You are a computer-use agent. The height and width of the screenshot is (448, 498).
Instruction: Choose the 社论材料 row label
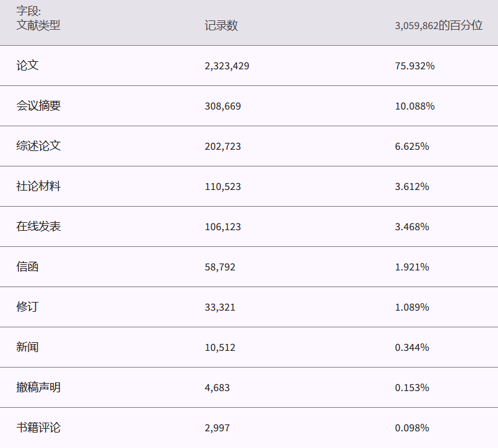(38, 186)
